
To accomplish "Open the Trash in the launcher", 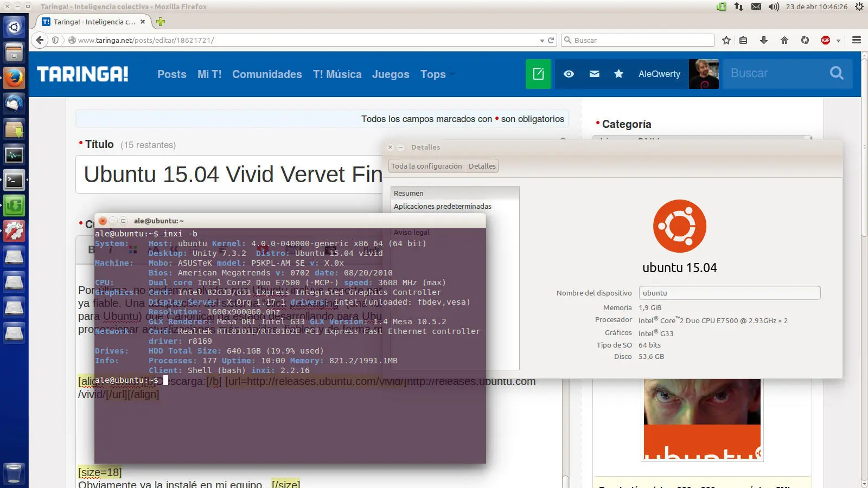I will 14,473.
